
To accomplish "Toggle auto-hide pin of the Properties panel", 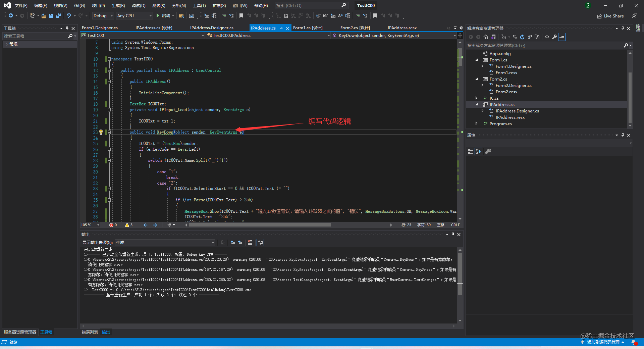I will (623, 135).
